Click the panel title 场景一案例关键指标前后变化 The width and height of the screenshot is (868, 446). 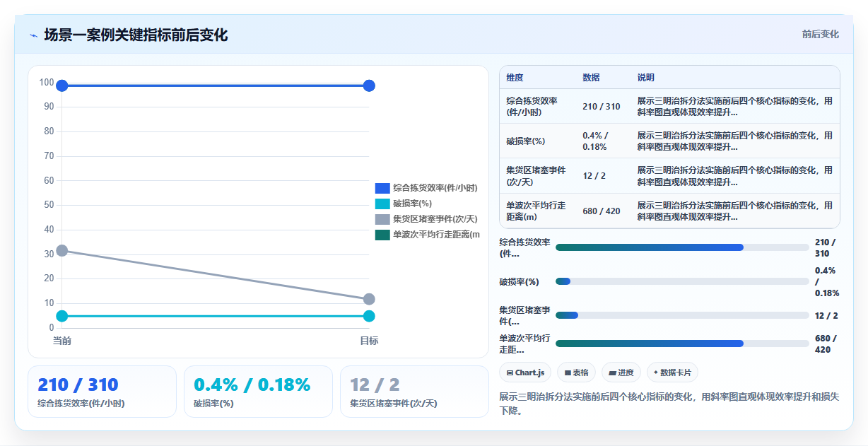[x=136, y=35]
